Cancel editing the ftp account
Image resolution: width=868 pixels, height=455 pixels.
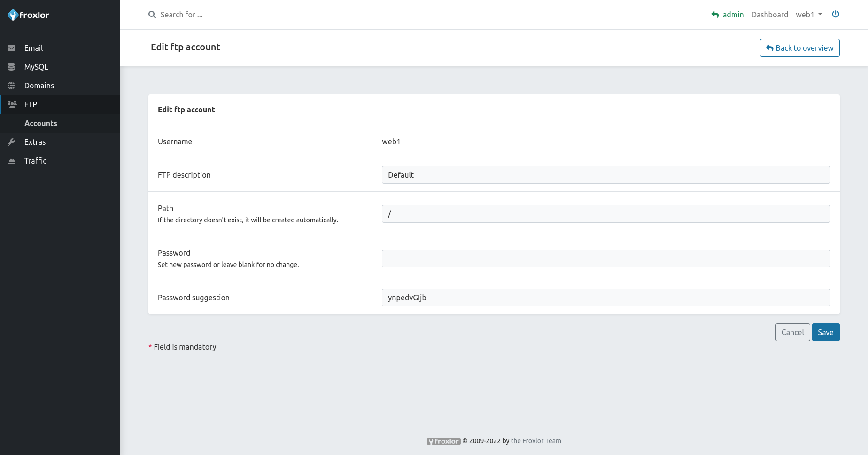[792, 332]
